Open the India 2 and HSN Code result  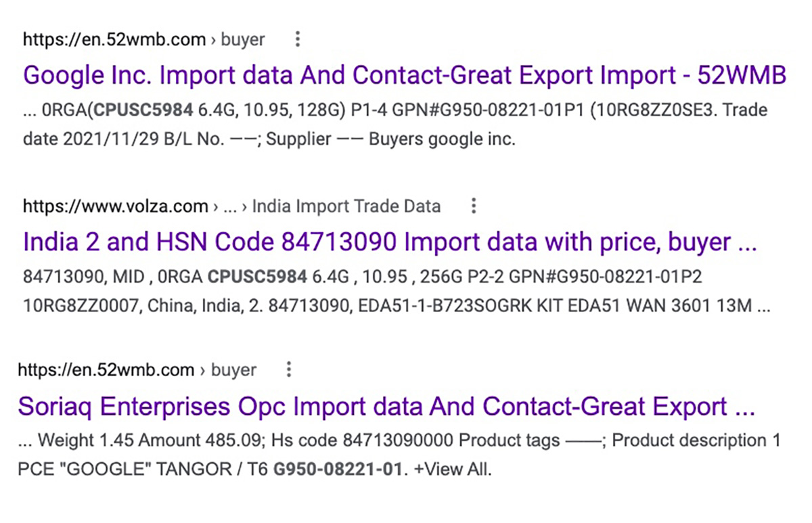(x=390, y=242)
